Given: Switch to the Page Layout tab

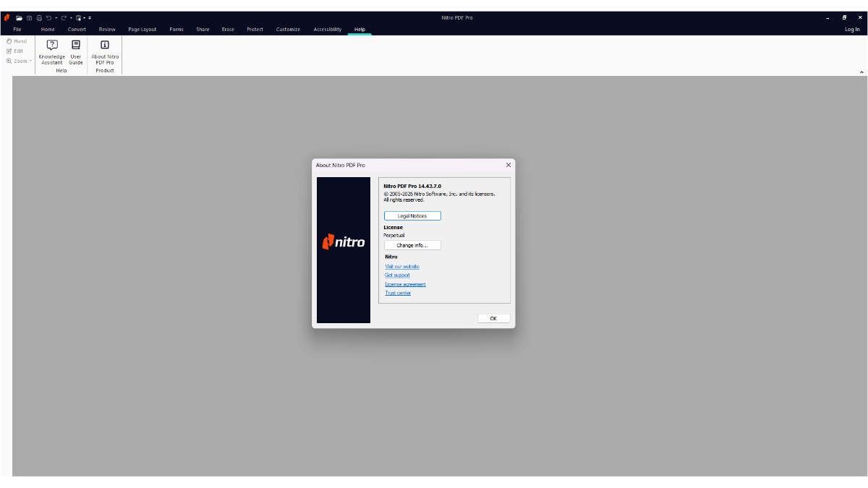Looking at the screenshot, I should click(142, 30).
